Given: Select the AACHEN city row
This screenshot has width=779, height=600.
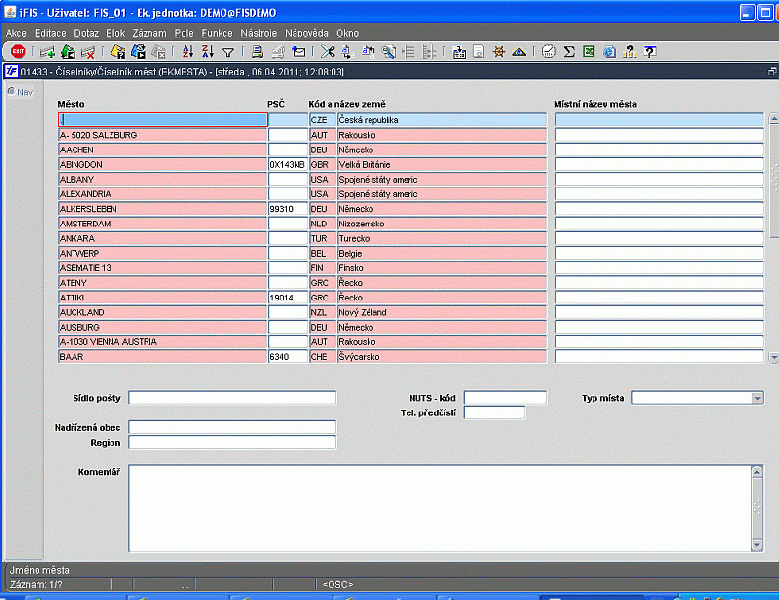Looking at the screenshot, I should click(x=162, y=150).
